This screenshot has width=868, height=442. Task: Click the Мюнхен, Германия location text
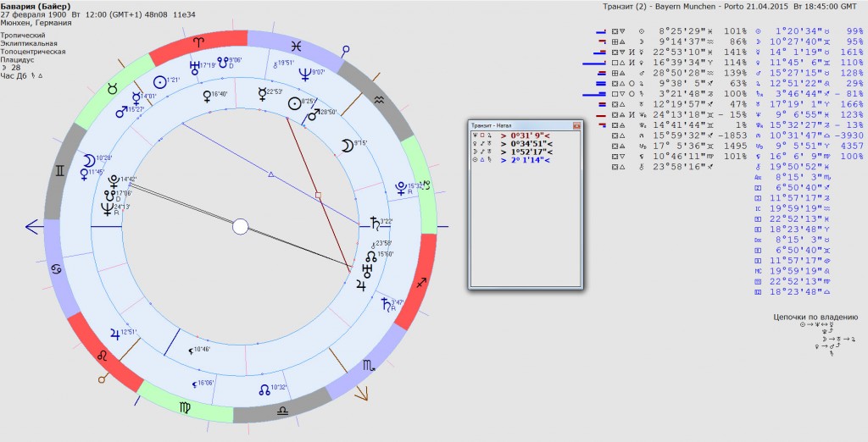[x=36, y=23]
